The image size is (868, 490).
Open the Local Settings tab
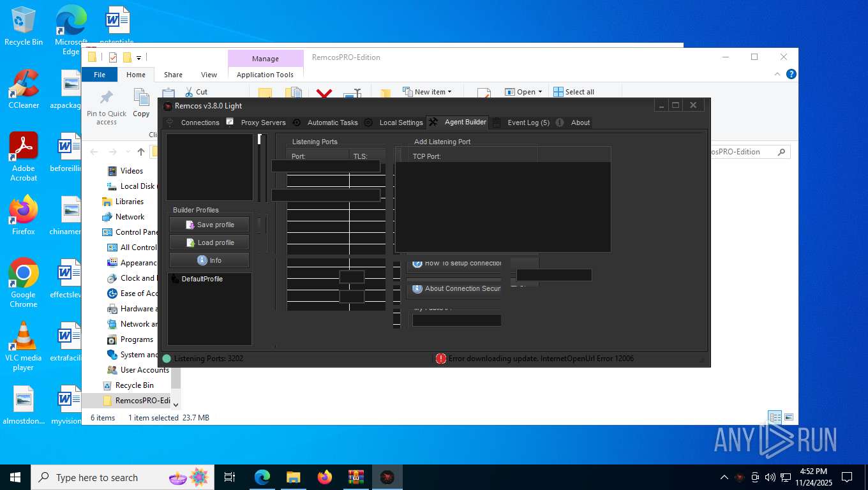394,122
